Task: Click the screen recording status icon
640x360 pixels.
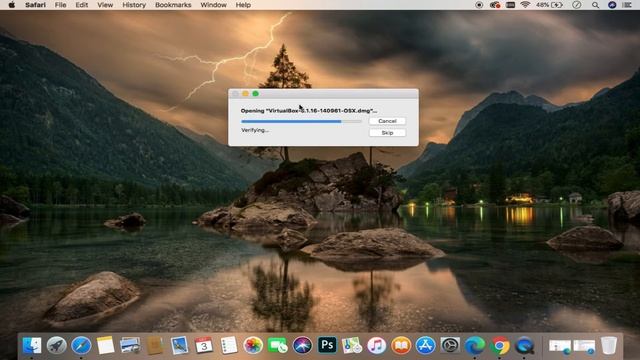Action: pyautogui.click(x=479, y=5)
